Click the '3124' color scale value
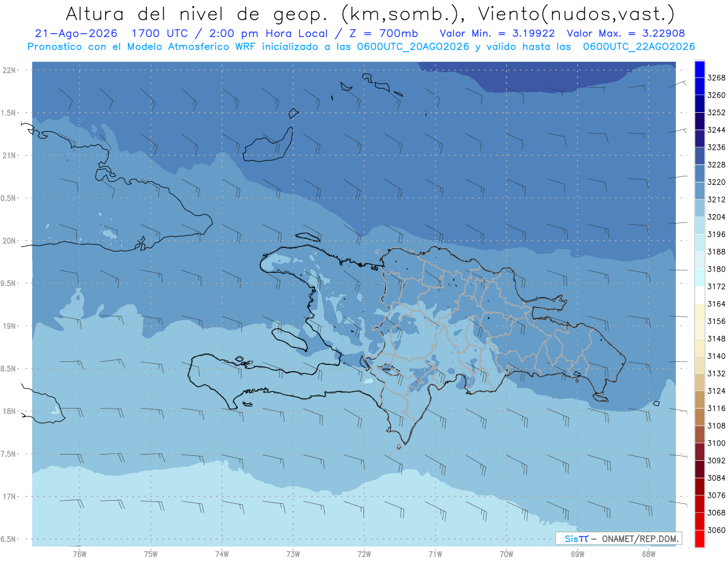728x562 pixels. click(716, 391)
